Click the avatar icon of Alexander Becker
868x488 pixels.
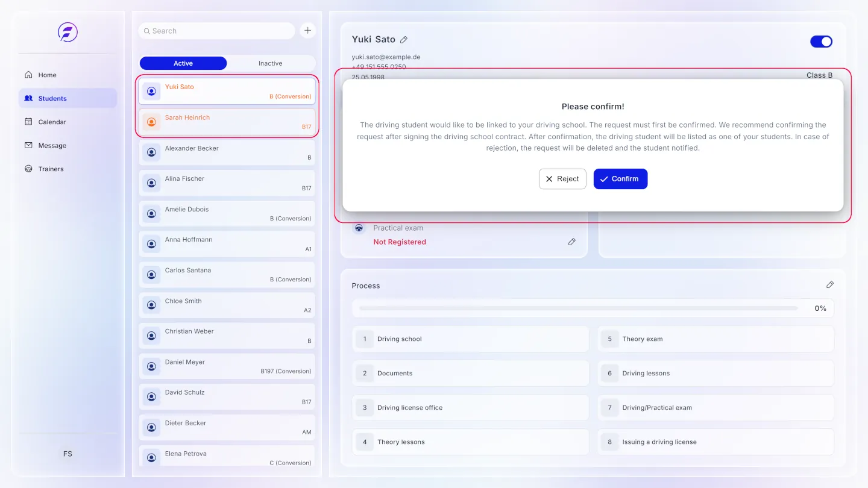click(151, 152)
